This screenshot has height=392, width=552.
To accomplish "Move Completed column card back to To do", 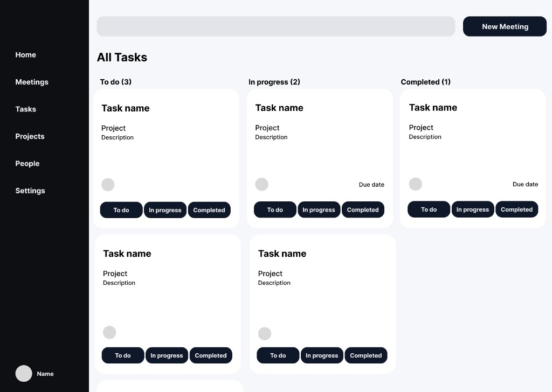I will pos(429,209).
